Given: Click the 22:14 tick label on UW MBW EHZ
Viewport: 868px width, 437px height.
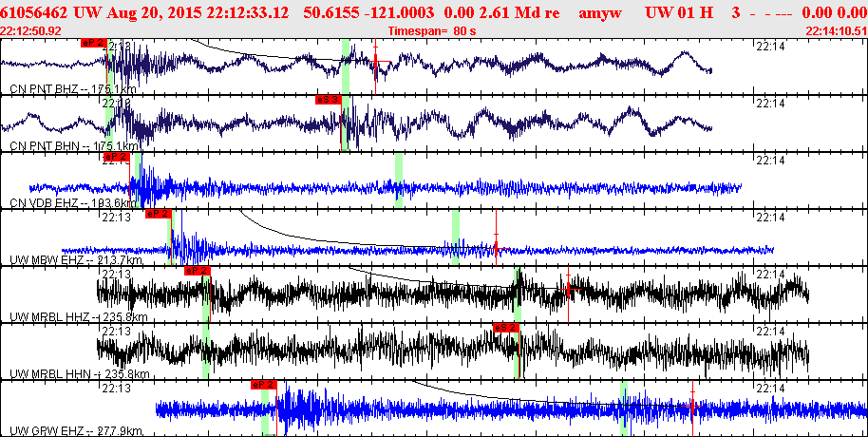Looking at the screenshot, I should click(770, 218).
